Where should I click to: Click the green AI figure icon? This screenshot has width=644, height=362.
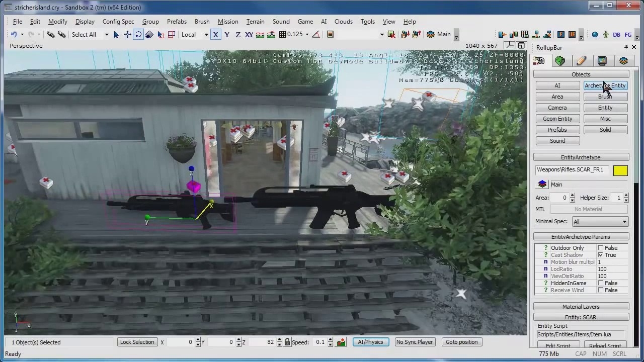[605, 35]
